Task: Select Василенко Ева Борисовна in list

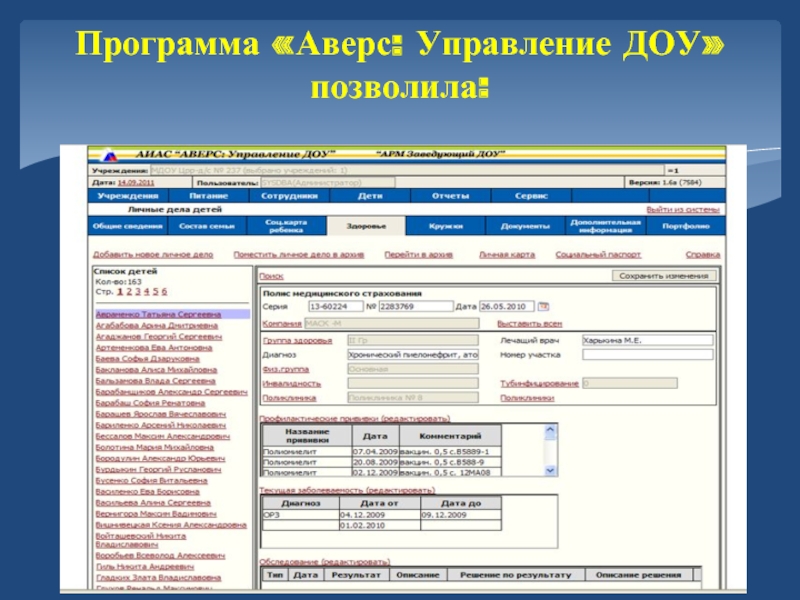Action: click(147, 492)
